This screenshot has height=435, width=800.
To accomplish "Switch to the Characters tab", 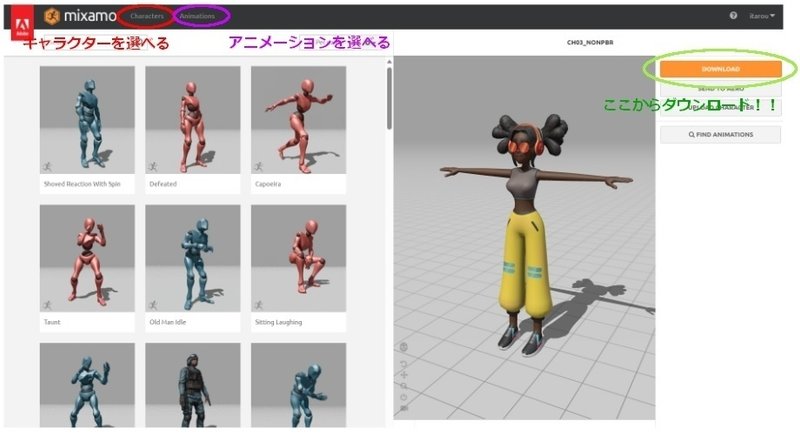I will [146, 16].
